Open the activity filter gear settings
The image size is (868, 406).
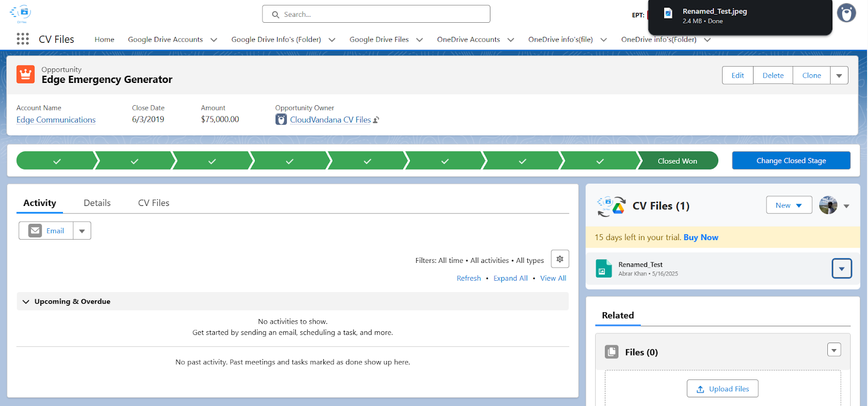point(560,259)
